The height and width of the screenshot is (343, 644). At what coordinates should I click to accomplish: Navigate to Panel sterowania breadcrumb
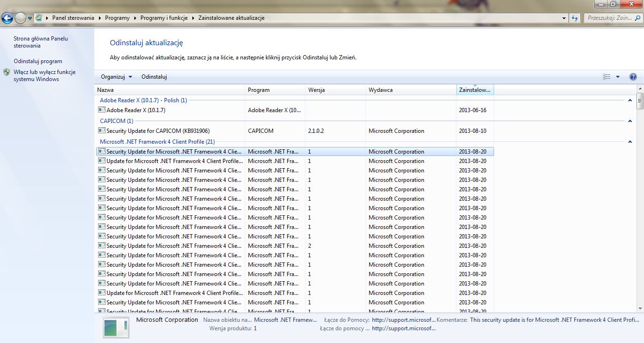pos(73,18)
